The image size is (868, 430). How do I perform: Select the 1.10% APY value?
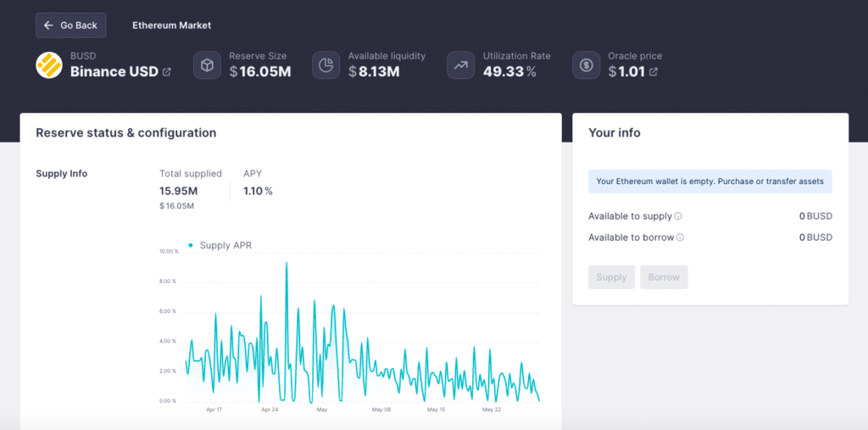click(x=258, y=191)
